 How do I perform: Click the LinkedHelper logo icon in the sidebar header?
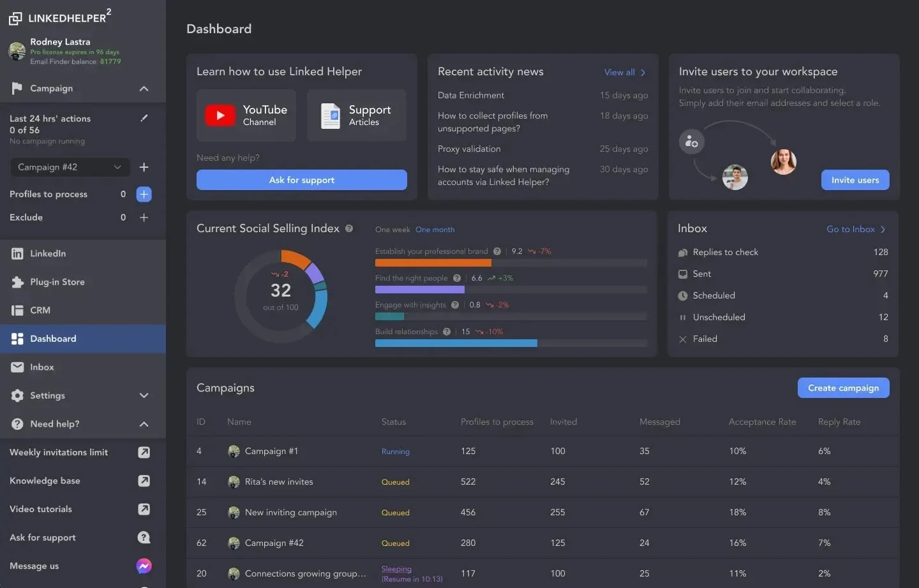15,18
